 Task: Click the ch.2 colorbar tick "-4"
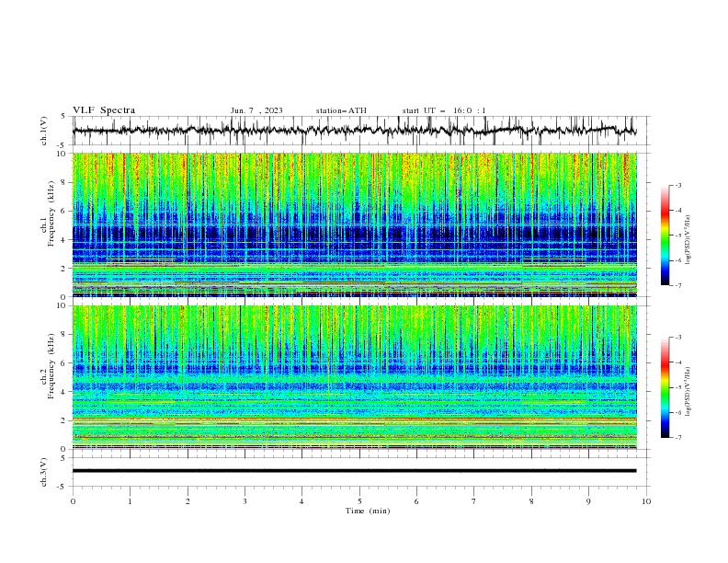(678, 362)
